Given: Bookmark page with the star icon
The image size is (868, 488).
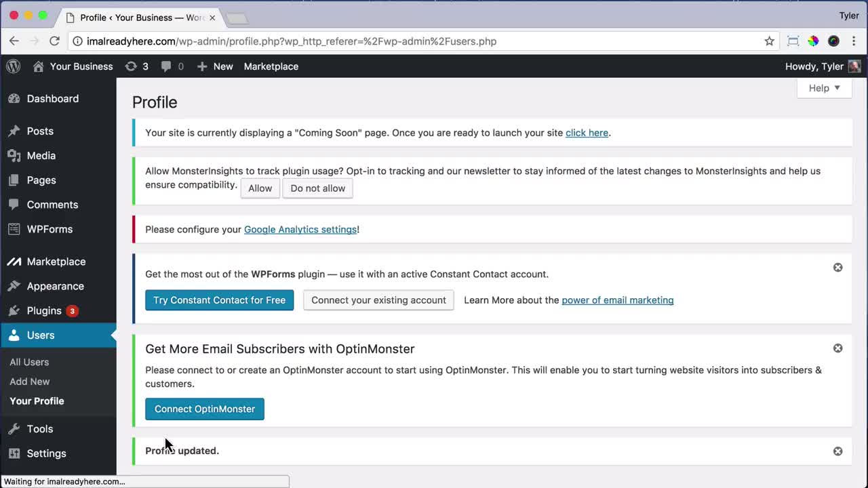Looking at the screenshot, I should (x=769, y=41).
